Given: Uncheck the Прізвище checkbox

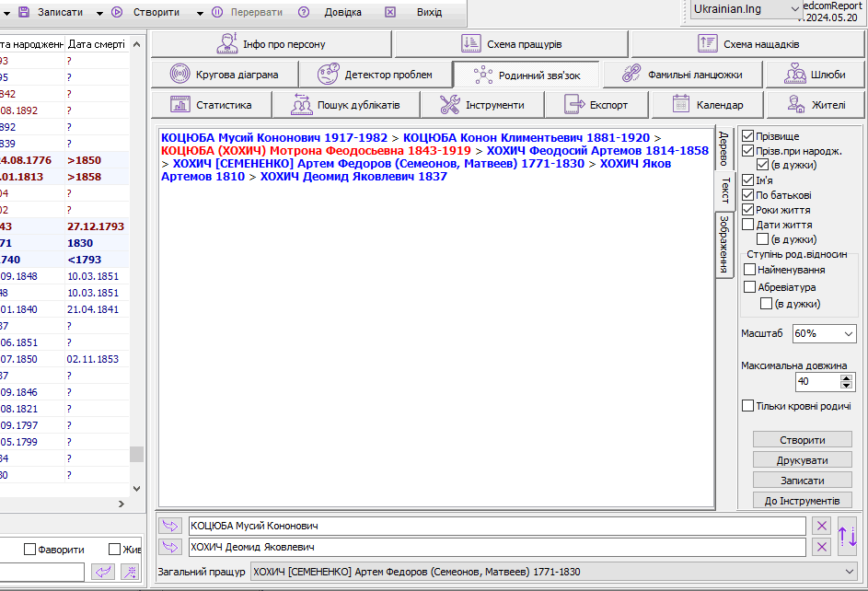Looking at the screenshot, I should coord(748,136).
